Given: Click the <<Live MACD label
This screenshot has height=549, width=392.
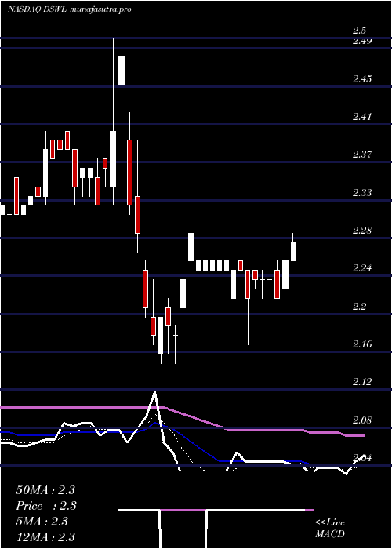Looking at the screenshot, I should (x=330, y=529).
